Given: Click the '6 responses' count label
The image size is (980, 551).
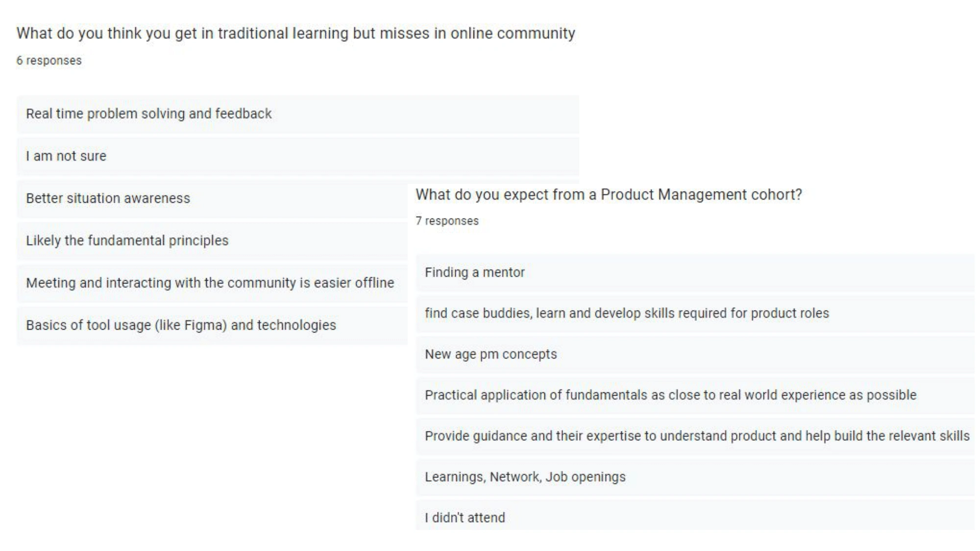Looking at the screenshot, I should 49,60.
